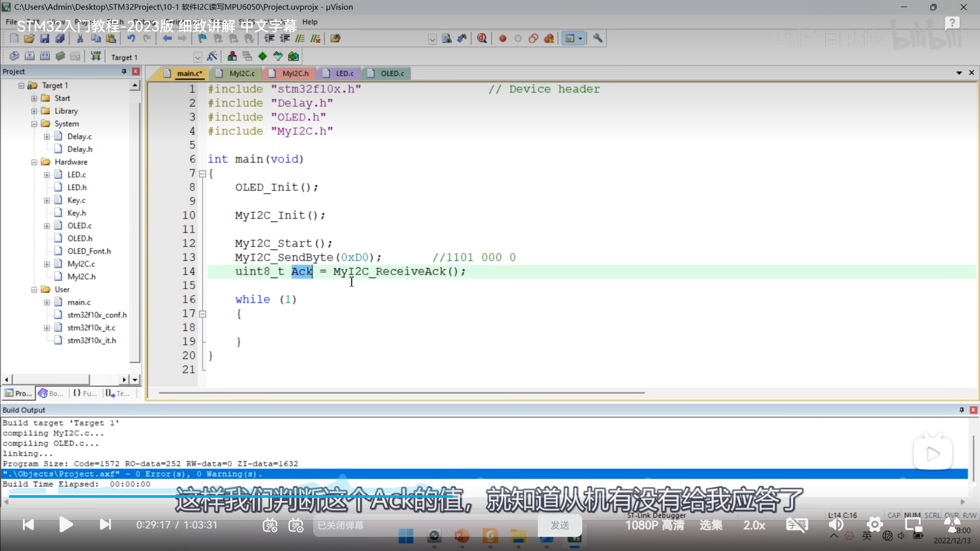
Task: Click the Save file toolbar icon
Action: click(44, 38)
